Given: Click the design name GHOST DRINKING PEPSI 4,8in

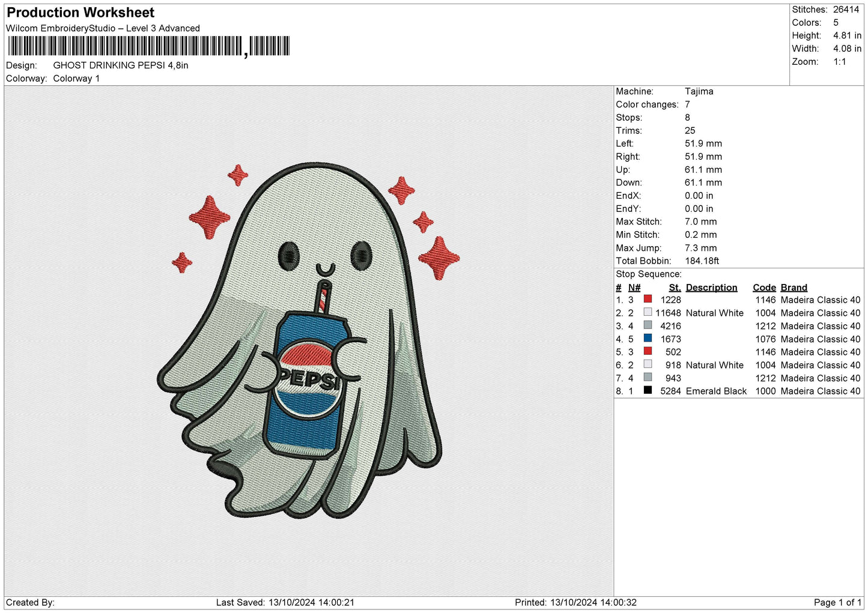Looking at the screenshot, I should tap(121, 65).
